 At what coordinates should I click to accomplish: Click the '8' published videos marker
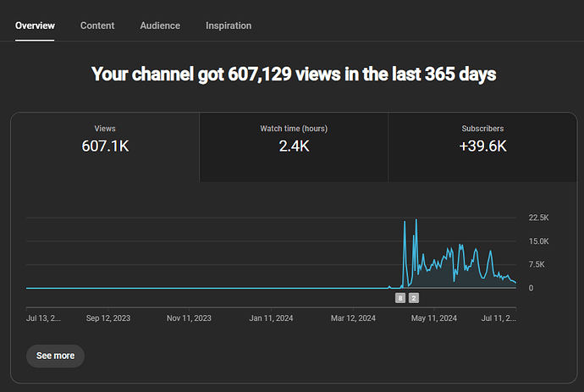pyautogui.click(x=400, y=298)
